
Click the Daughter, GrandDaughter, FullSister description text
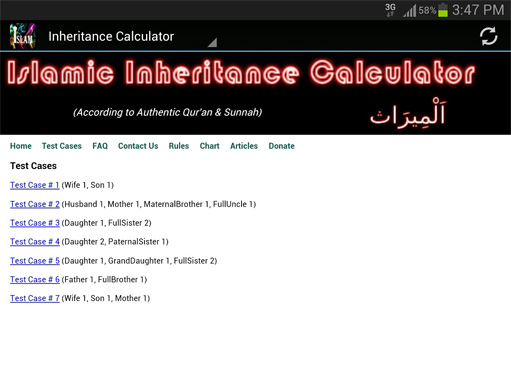(139, 261)
